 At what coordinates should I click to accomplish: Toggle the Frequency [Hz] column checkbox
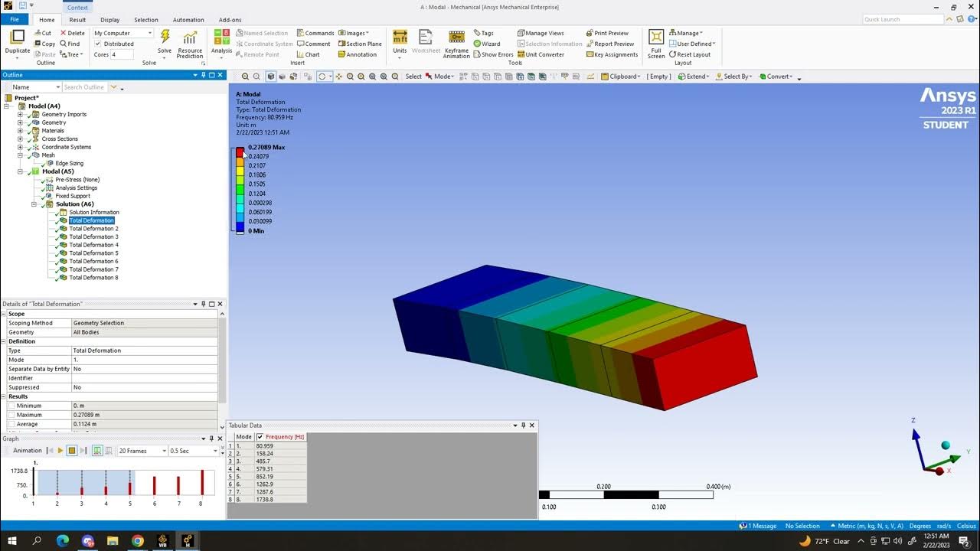click(x=260, y=437)
